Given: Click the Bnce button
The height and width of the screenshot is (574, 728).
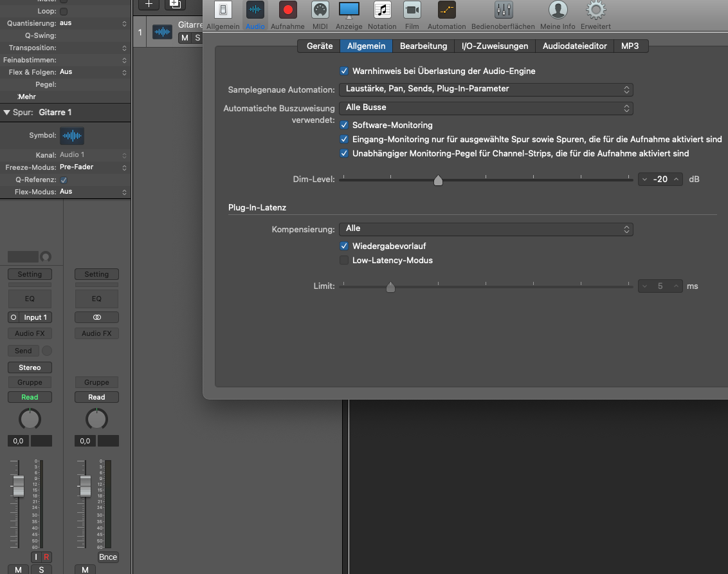Looking at the screenshot, I should pyautogui.click(x=107, y=557).
